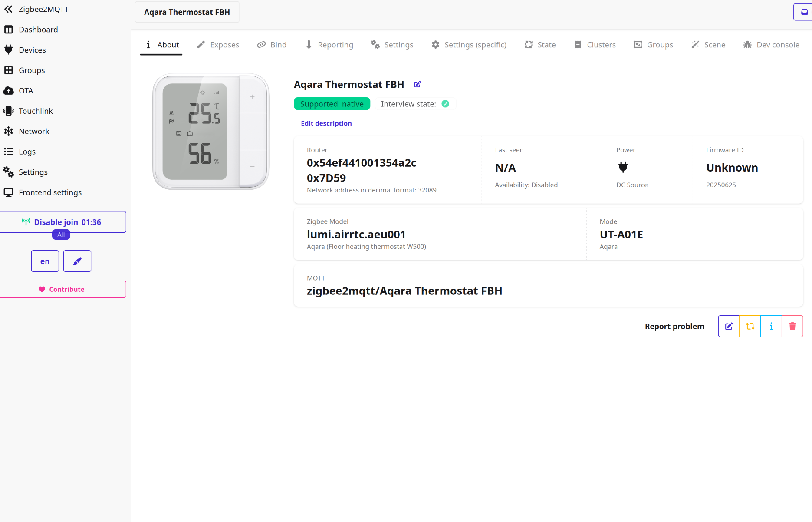The height and width of the screenshot is (522, 812).
Task: Open the 'All' join target selector
Action: (x=61, y=235)
